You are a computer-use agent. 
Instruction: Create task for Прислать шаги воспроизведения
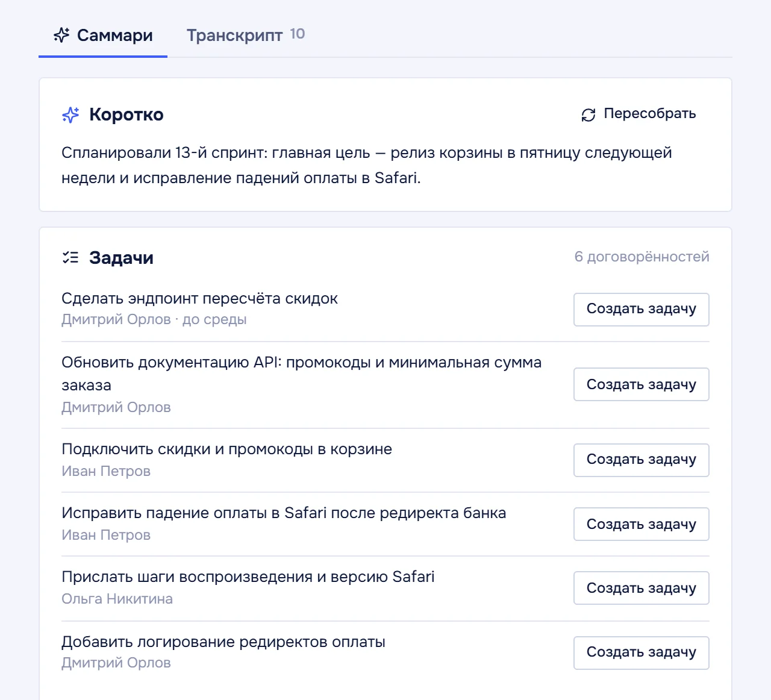641,588
